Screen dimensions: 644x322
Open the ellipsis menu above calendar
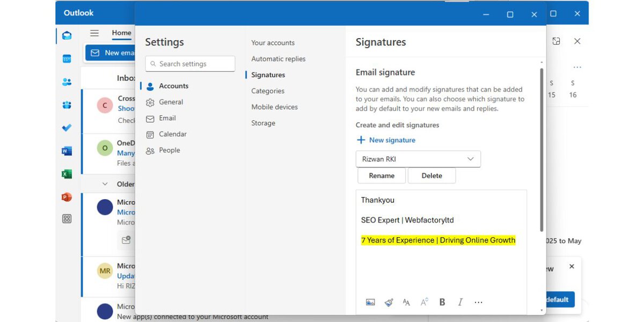[577, 68]
